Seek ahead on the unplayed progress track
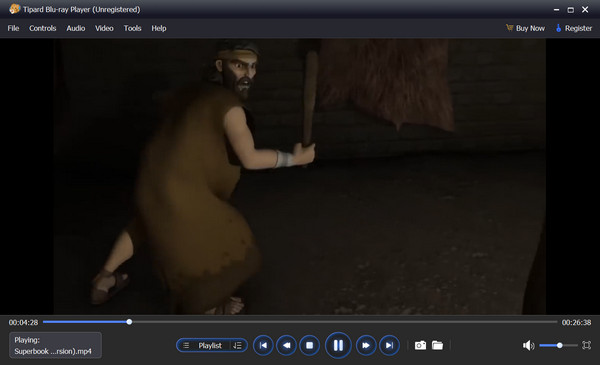The image size is (600, 365). pos(344,322)
